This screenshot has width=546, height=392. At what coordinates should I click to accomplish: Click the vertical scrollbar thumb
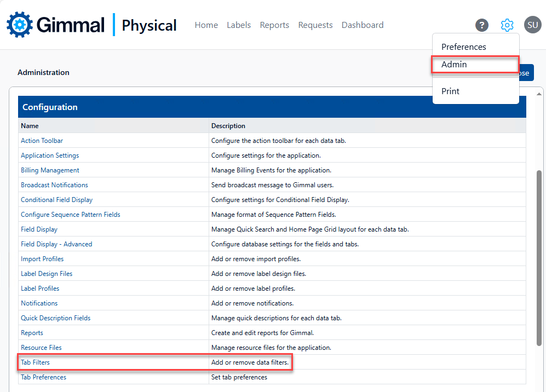(539, 258)
